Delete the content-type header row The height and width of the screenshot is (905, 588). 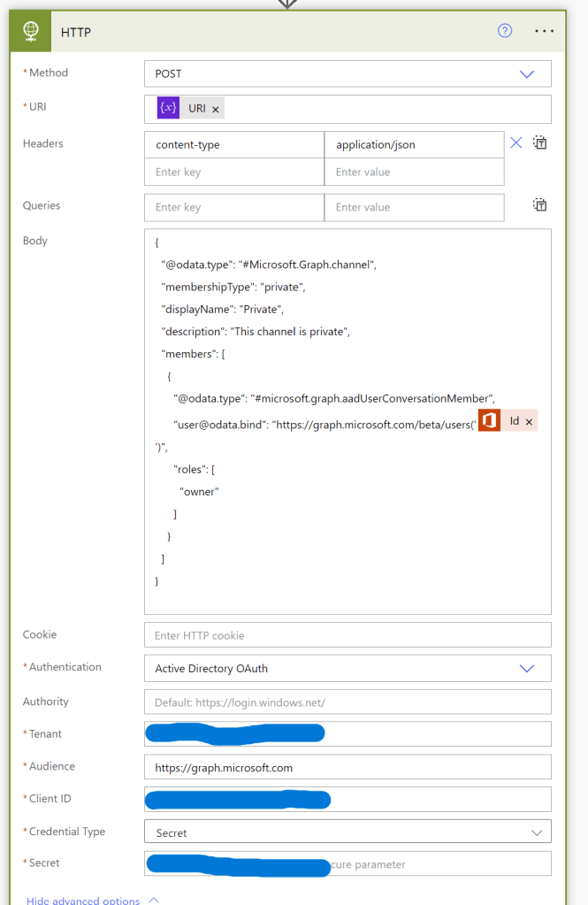click(x=516, y=143)
